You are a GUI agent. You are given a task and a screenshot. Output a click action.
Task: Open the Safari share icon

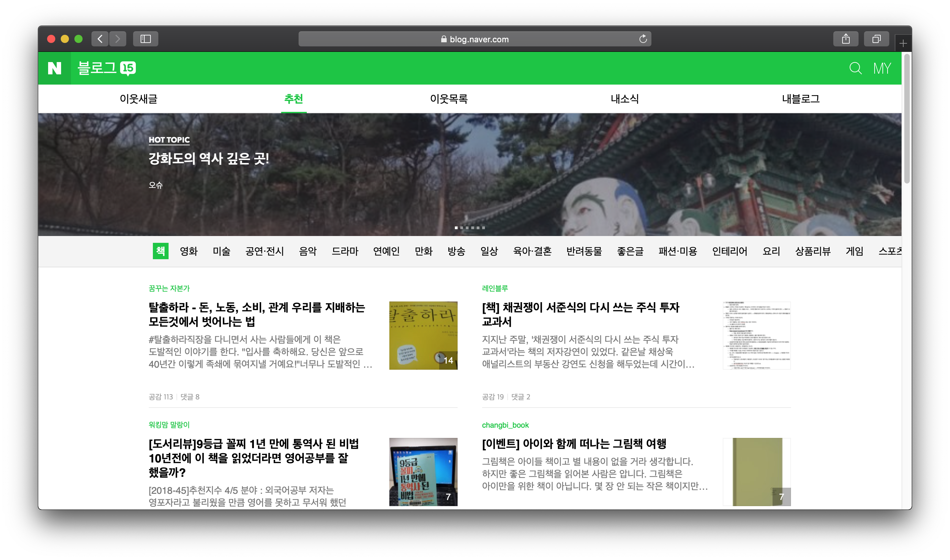point(845,39)
